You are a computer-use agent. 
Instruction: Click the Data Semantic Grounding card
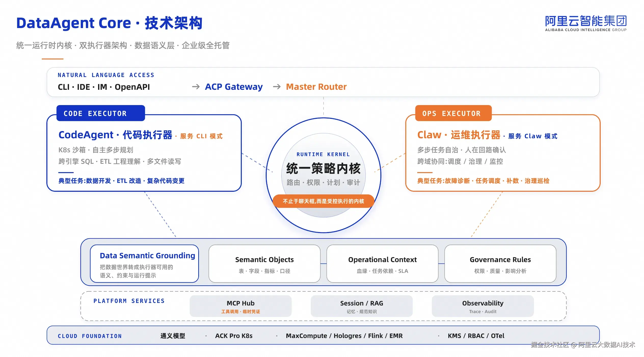[144, 264]
